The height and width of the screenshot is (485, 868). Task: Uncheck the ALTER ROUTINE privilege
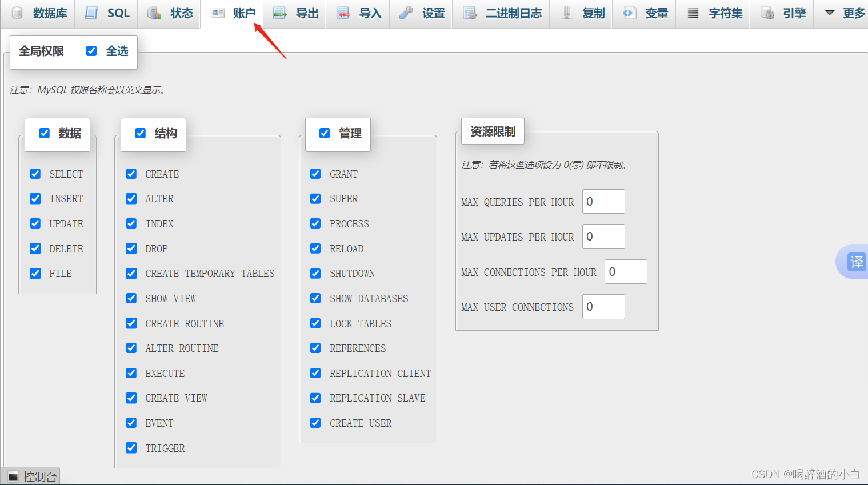(131, 348)
